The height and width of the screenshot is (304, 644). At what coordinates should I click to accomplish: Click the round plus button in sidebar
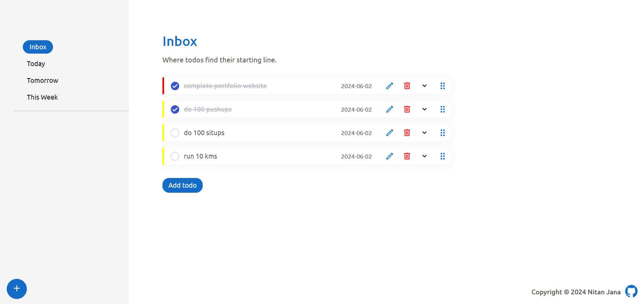[x=17, y=289]
